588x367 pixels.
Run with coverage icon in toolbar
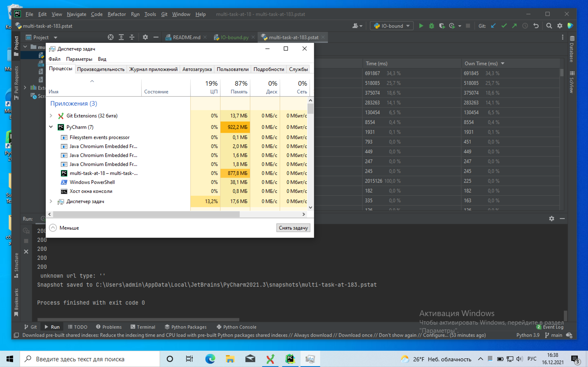pos(442,26)
